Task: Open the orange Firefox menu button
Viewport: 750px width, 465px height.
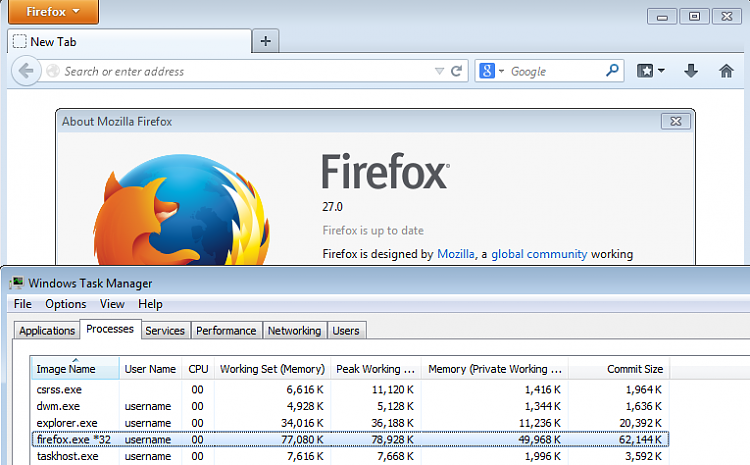Action: tap(53, 11)
